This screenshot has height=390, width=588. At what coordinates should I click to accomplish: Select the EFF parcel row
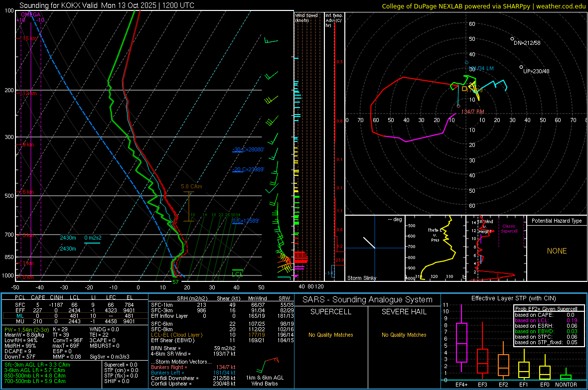[x=74, y=310]
